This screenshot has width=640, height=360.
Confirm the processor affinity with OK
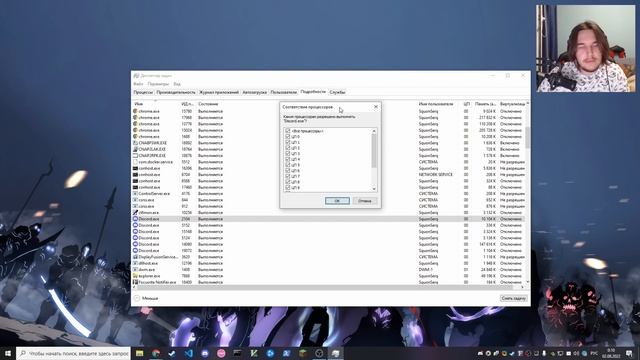(x=337, y=201)
